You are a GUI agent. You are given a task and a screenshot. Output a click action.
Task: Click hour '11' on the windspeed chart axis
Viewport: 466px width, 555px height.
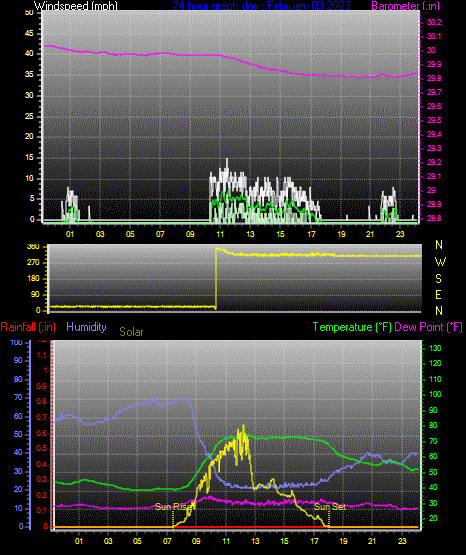(220, 234)
